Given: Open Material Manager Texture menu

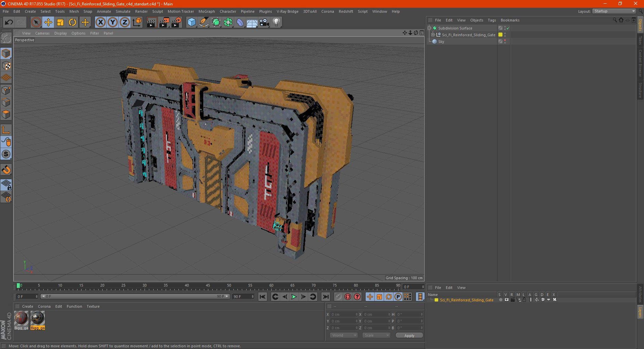Looking at the screenshot, I should tap(93, 306).
